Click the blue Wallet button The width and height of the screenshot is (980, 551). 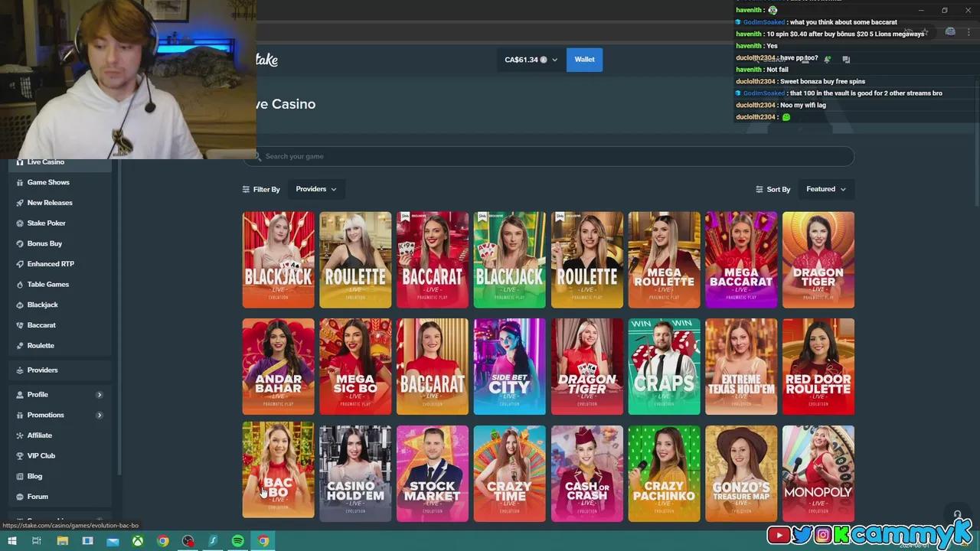click(x=584, y=60)
